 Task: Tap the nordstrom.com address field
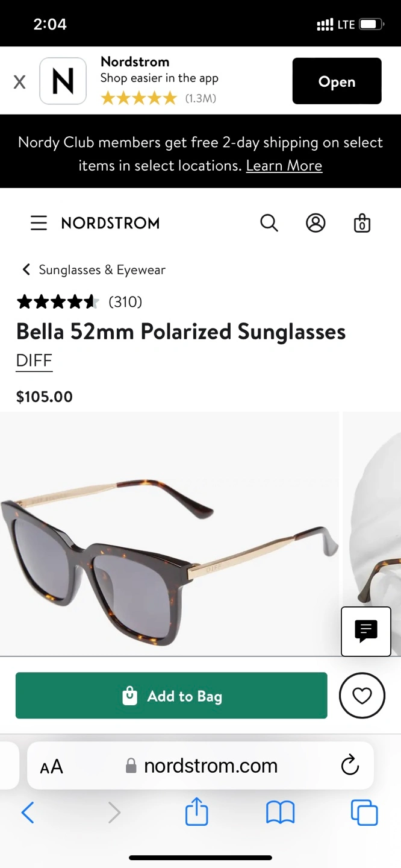[x=200, y=766]
